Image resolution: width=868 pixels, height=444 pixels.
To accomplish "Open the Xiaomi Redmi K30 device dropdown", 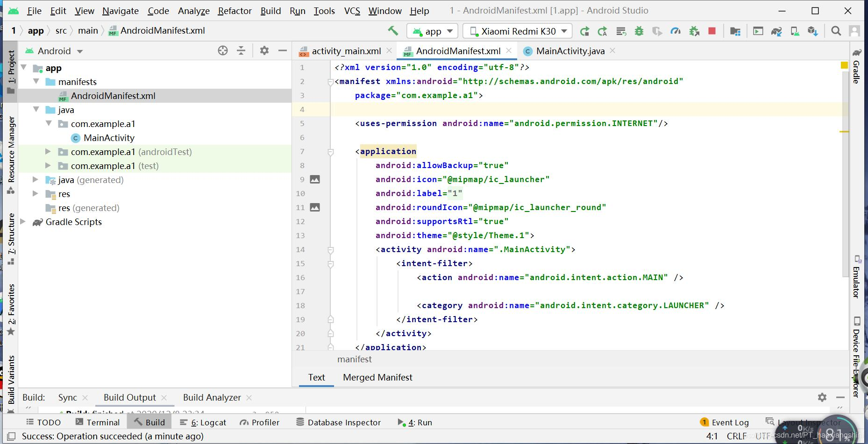I will pyautogui.click(x=517, y=31).
